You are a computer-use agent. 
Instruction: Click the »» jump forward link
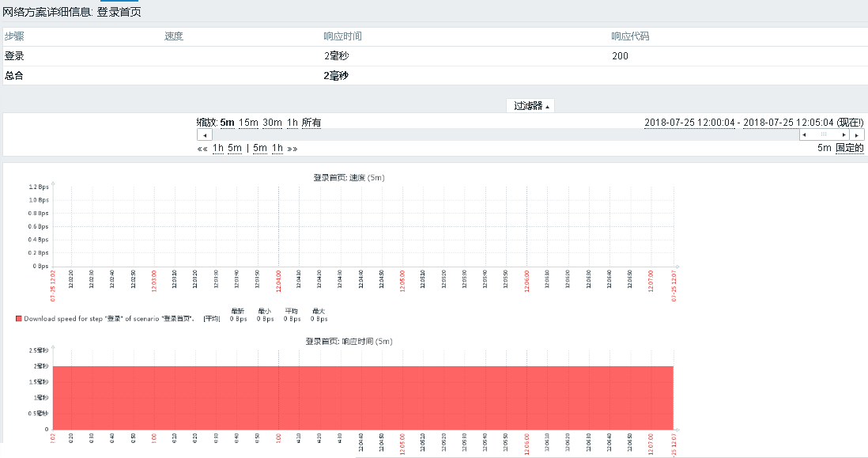pos(292,149)
